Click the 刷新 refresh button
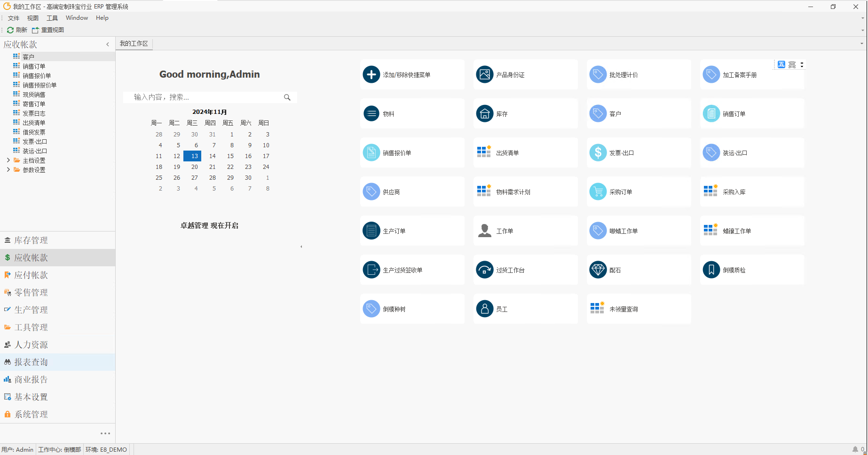The height and width of the screenshot is (455, 868). pyautogui.click(x=17, y=30)
